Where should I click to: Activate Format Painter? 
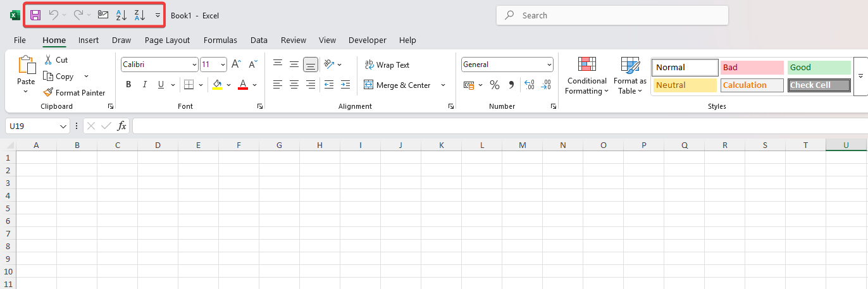(x=74, y=93)
